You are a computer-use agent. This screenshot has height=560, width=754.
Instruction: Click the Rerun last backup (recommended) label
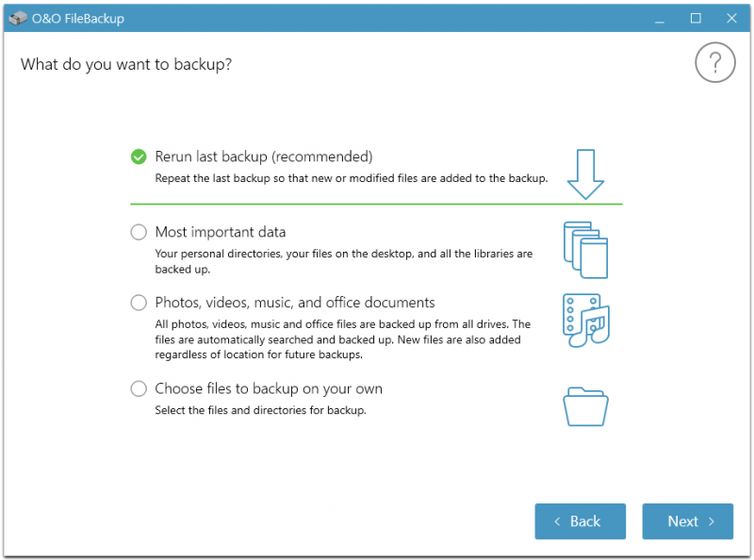pos(264,156)
